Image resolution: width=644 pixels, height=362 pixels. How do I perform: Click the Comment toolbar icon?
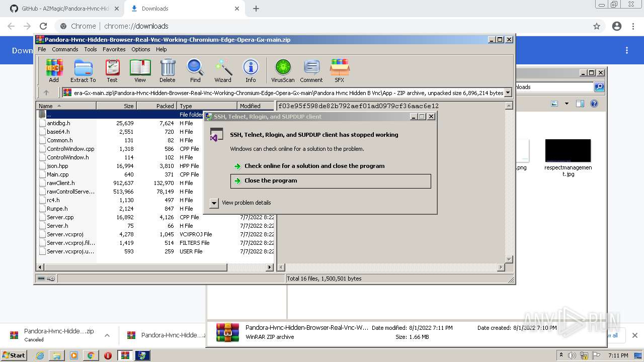[x=311, y=70]
